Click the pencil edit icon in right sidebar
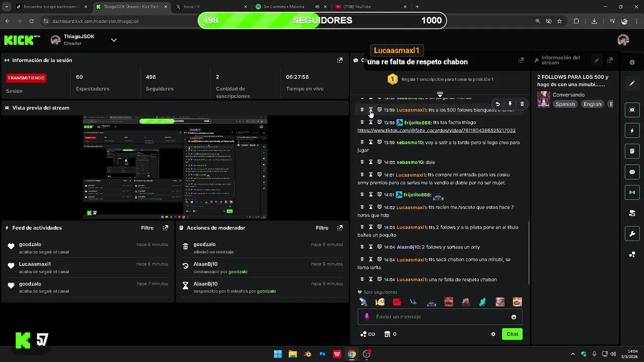This screenshot has width=644, height=362. [632, 83]
